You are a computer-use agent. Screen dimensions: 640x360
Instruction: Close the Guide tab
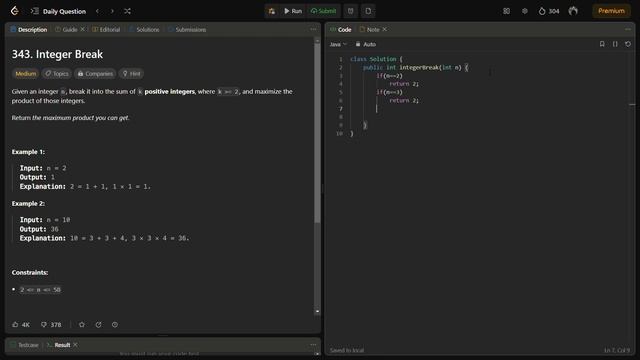click(x=82, y=29)
